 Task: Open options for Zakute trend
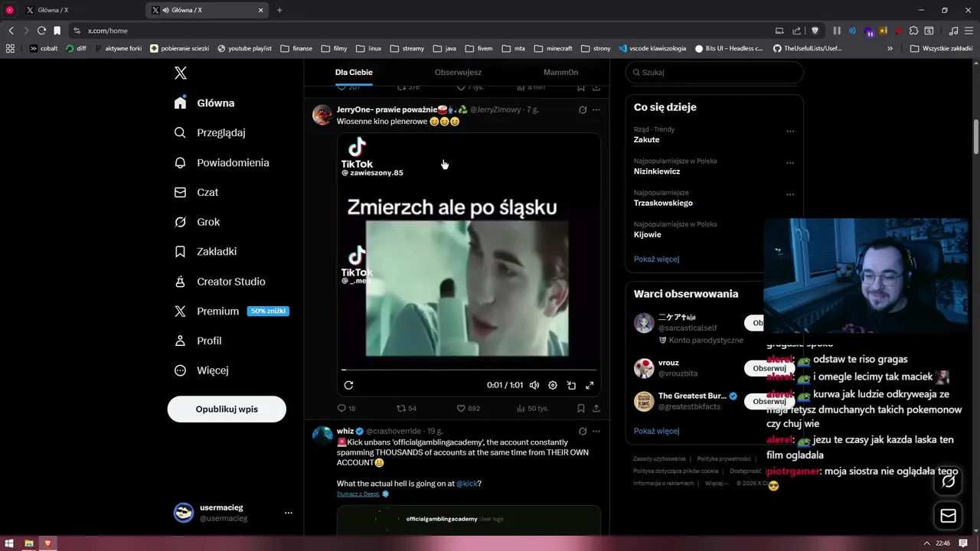click(x=790, y=131)
